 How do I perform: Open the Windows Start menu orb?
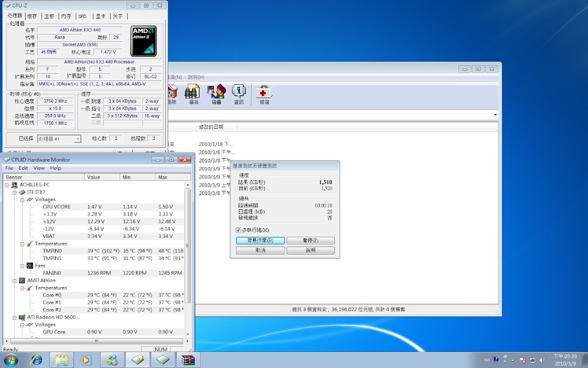(10, 360)
